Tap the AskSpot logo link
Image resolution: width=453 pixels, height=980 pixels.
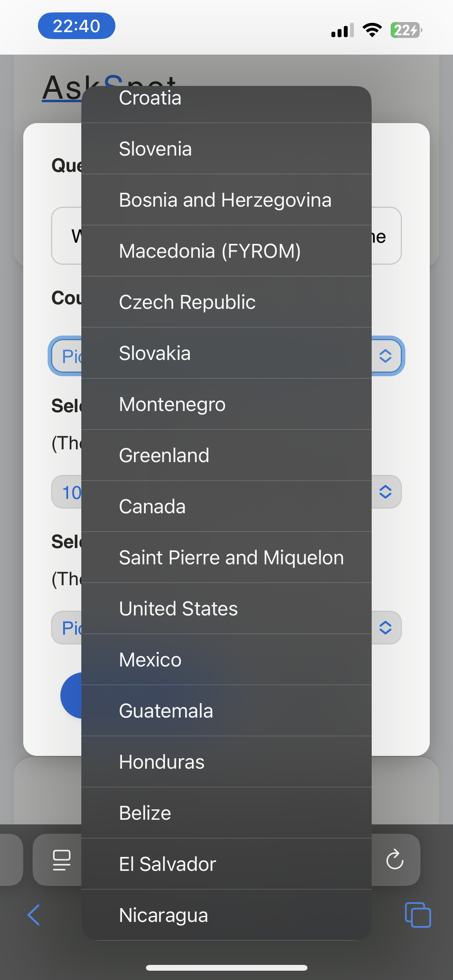62,88
